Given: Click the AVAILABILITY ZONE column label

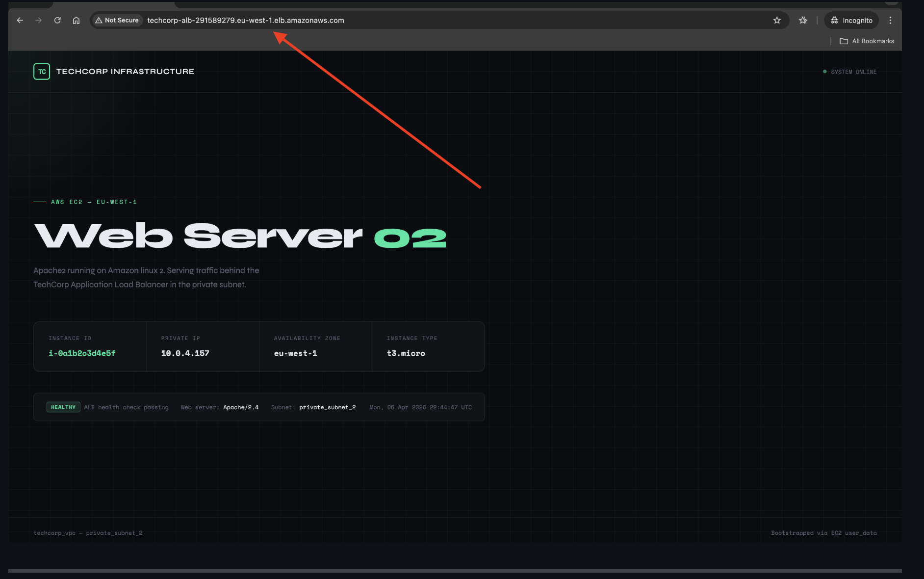Looking at the screenshot, I should [x=307, y=338].
